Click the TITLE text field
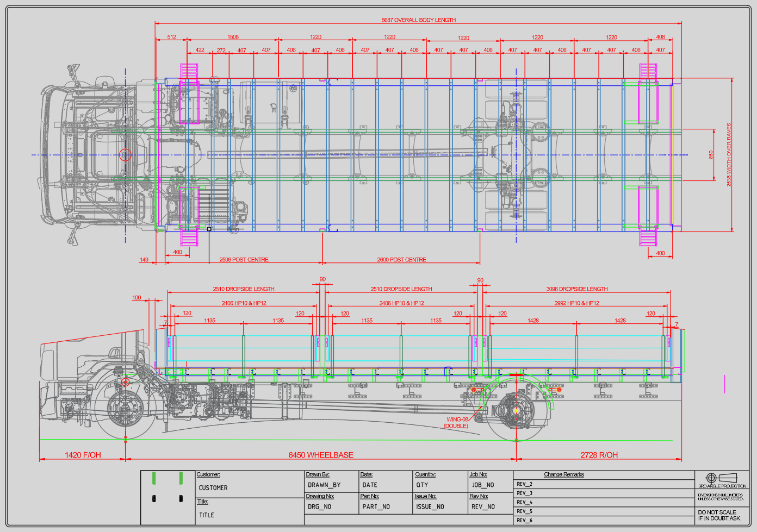The width and height of the screenshot is (757, 532). tap(207, 515)
